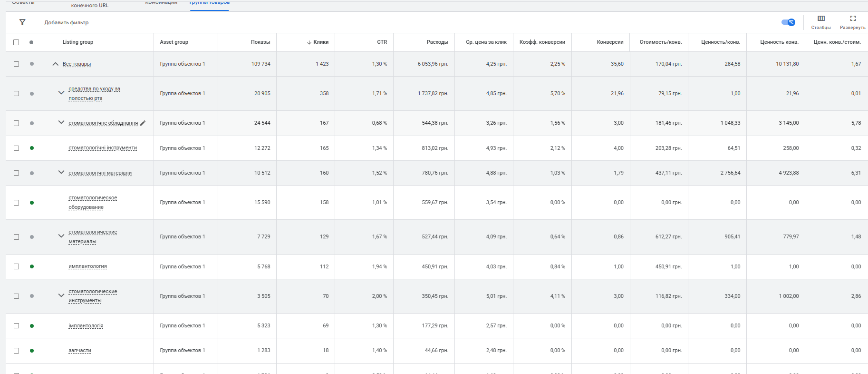Click green status dot for стоматологічні інструменти
Screen dimensions: 868x374
[32, 148]
